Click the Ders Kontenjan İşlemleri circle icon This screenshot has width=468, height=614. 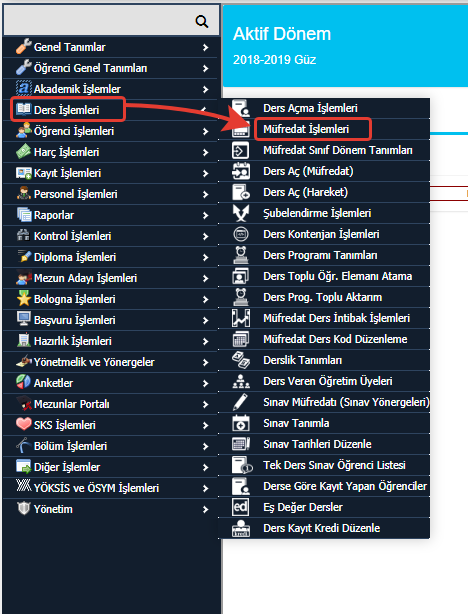click(x=240, y=234)
